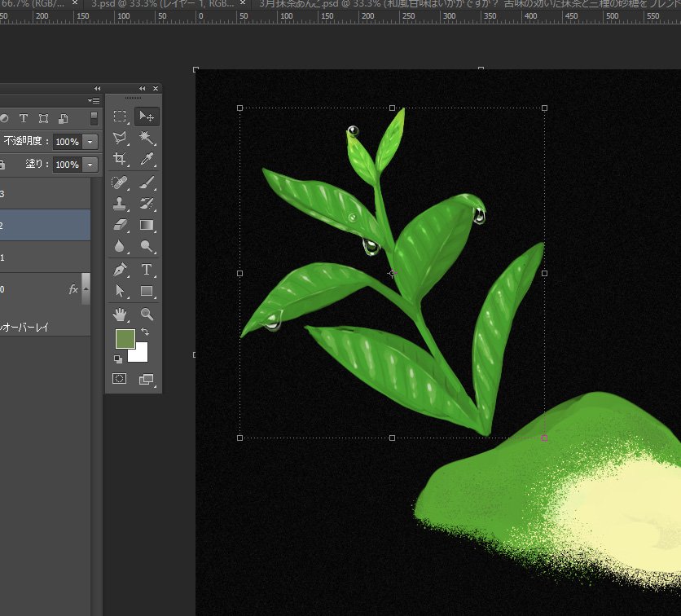Select the Eyedropper tool
Viewport: 681px width, 616px height.
point(147,159)
